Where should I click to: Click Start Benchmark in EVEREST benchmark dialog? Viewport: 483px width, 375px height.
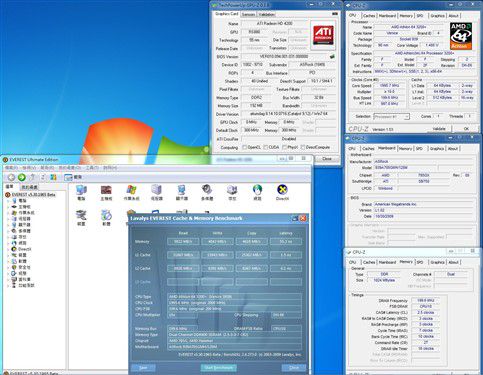pyautogui.click(x=219, y=367)
